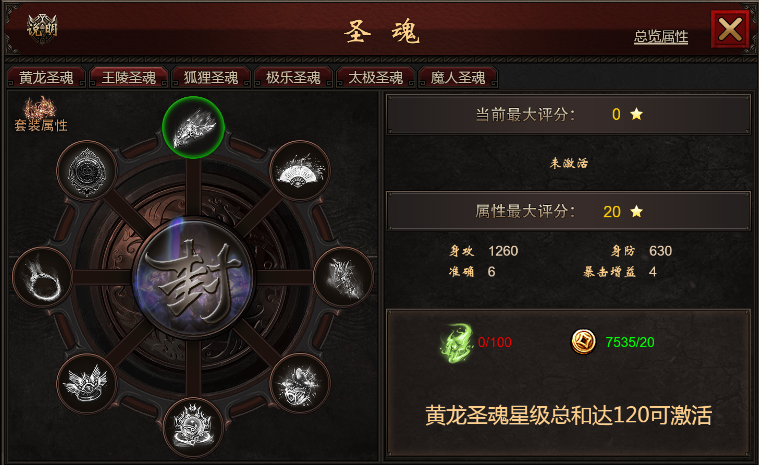Select the crystal shard soul slot

[344, 277]
